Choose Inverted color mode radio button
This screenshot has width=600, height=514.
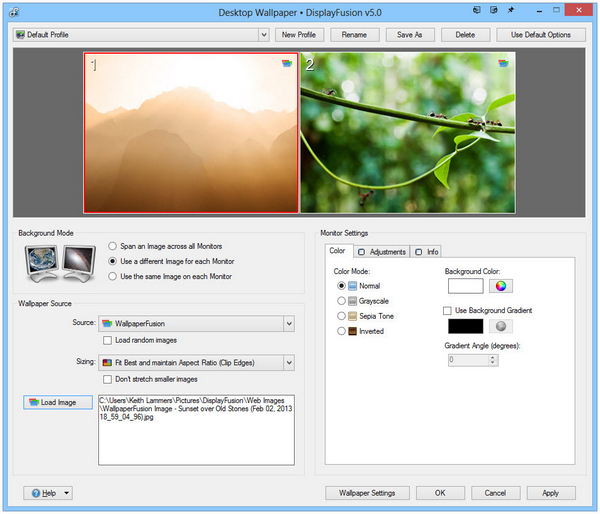[x=341, y=331]
